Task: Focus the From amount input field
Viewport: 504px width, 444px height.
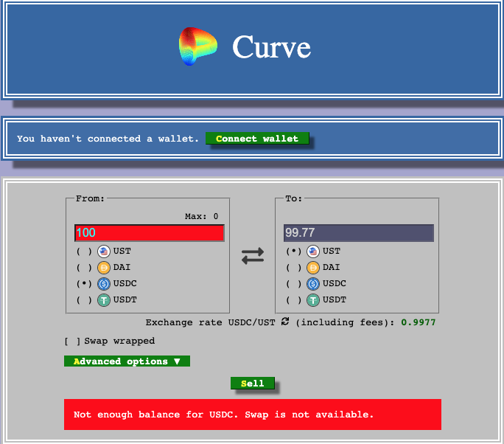Action: tap(150, 233)
